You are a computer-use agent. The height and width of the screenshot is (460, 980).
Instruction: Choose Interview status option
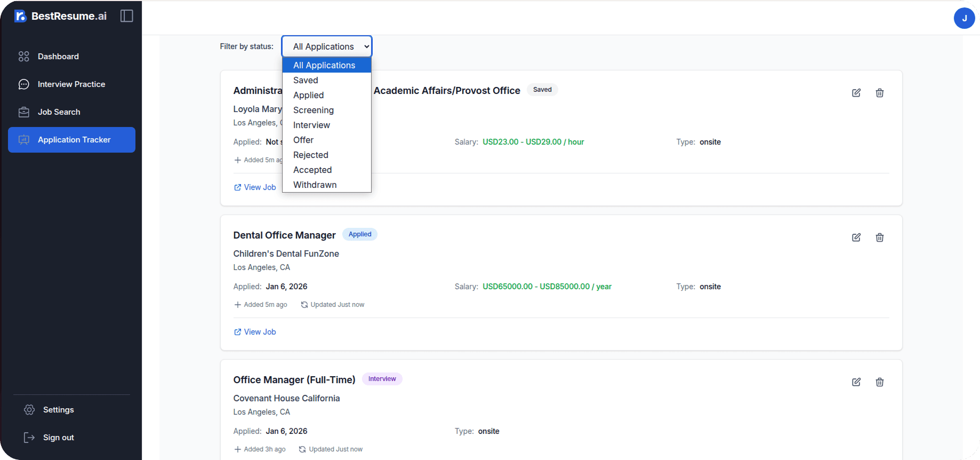[x=327, y=125]
